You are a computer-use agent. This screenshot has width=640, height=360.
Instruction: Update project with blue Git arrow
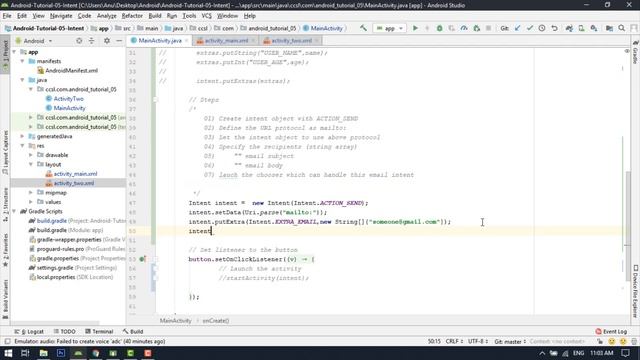tap(518, 28)
